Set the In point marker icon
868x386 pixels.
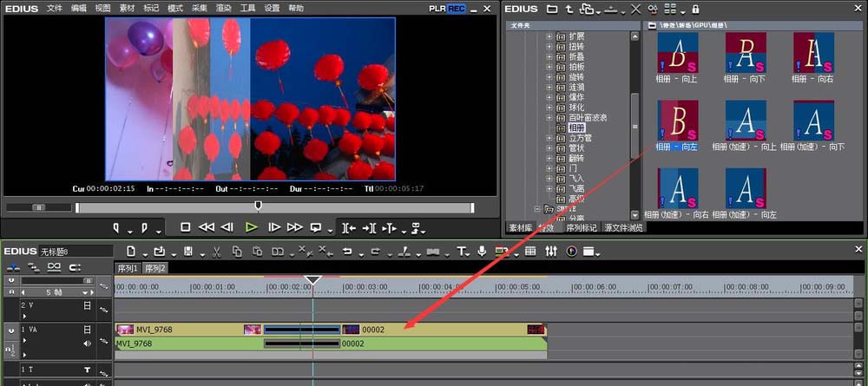click(117, 227)
